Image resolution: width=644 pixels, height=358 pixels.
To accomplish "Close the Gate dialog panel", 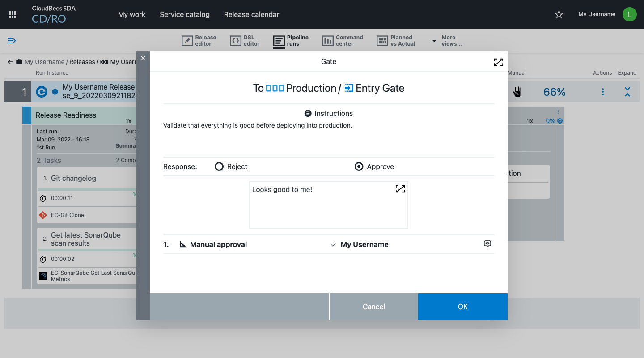I will click(143, 58).
